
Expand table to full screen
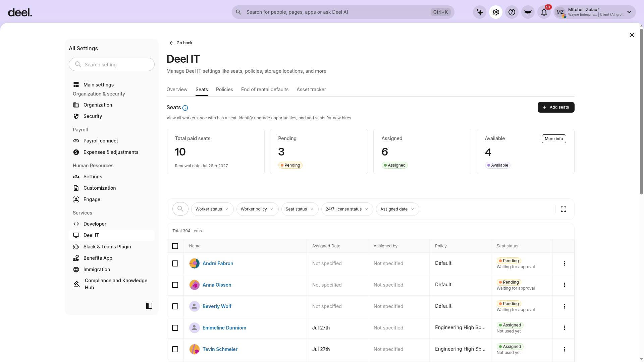[563, 209]
